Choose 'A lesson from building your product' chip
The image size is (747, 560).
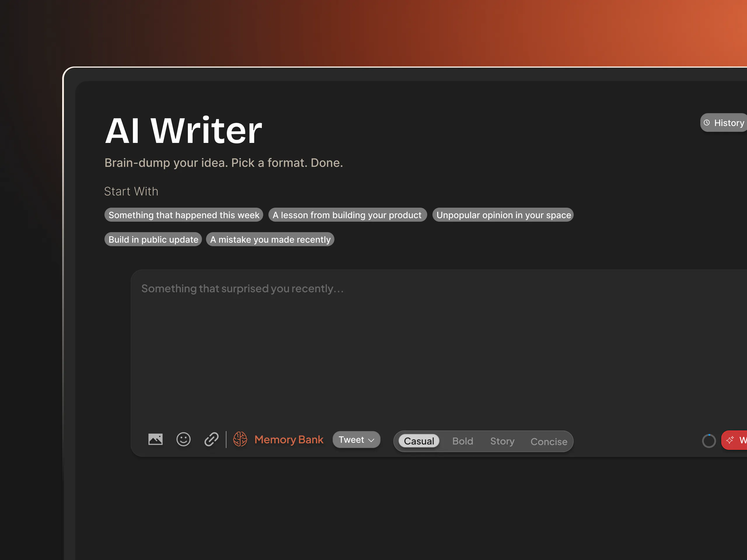(x=348, y=215)
